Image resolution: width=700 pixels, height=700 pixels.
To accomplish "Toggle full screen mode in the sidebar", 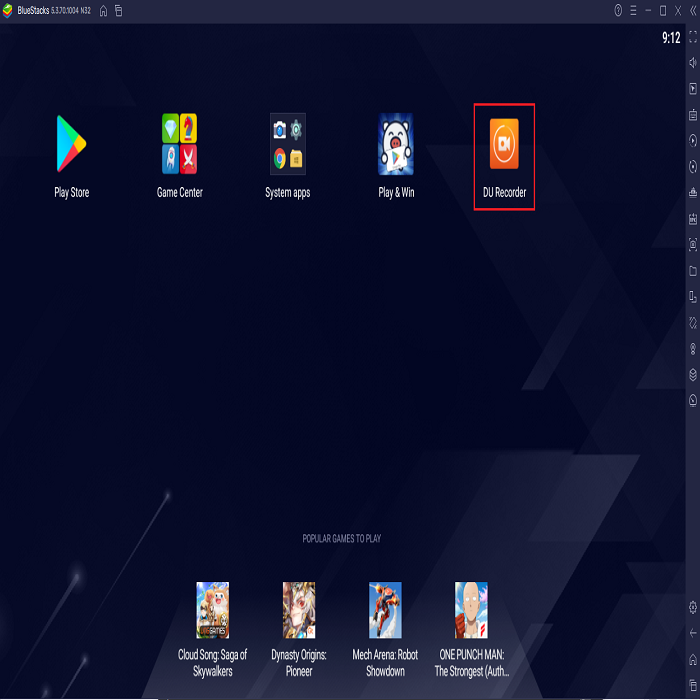I will click(693, 37).
